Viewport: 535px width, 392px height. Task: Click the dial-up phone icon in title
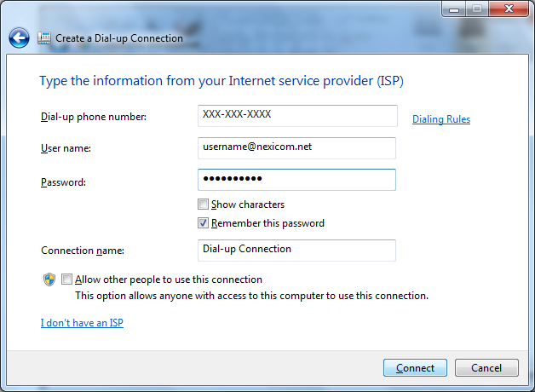click(44, 37)
